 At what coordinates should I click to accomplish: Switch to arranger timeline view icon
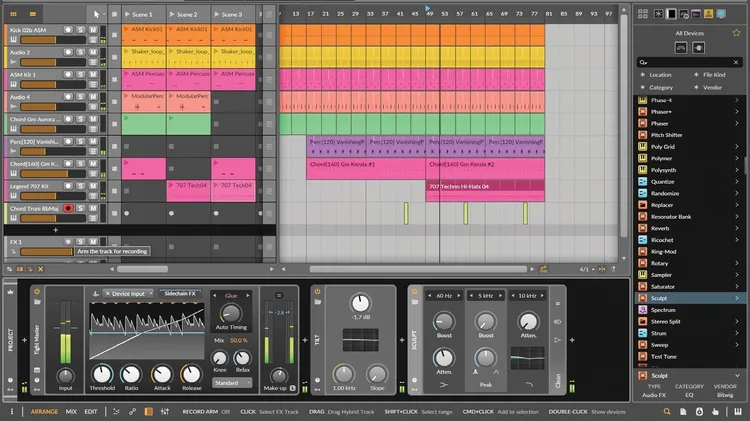[33, 14]
